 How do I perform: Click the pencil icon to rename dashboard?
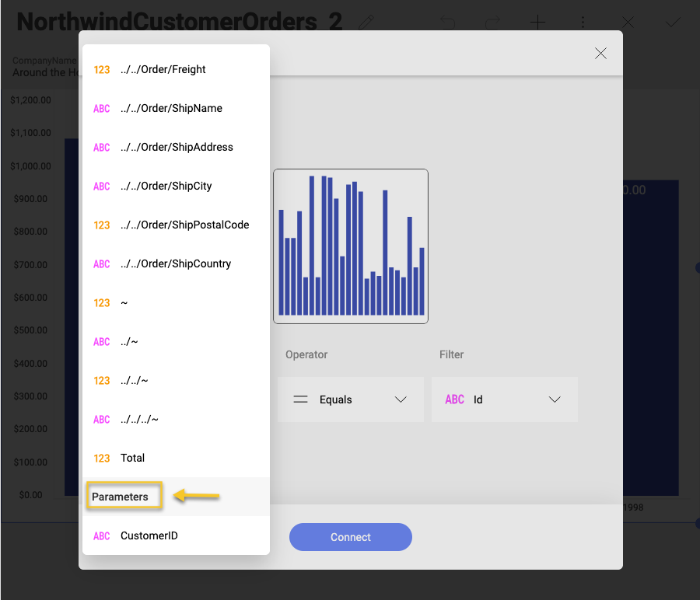pyautogui.click(x=366, y=23)
